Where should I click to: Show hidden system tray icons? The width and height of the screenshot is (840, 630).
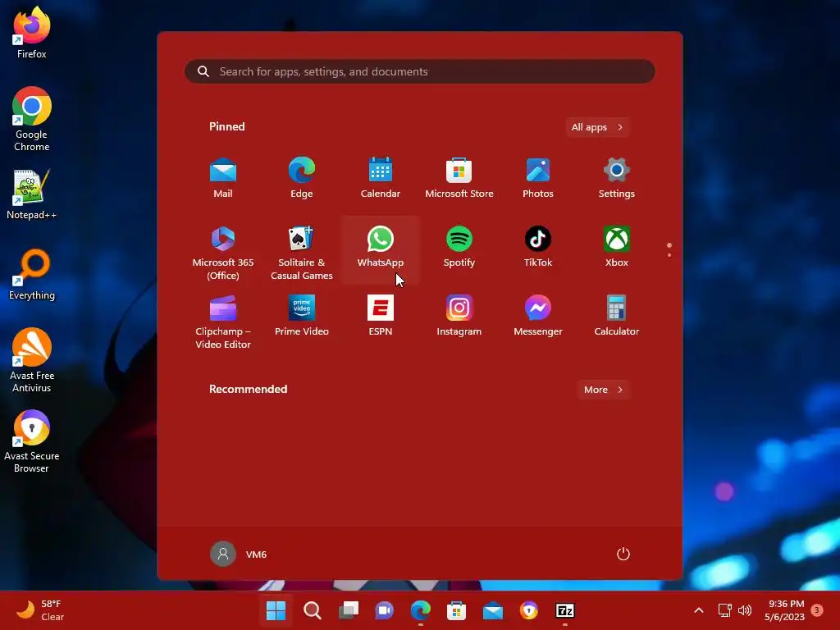tap(699, 610)
